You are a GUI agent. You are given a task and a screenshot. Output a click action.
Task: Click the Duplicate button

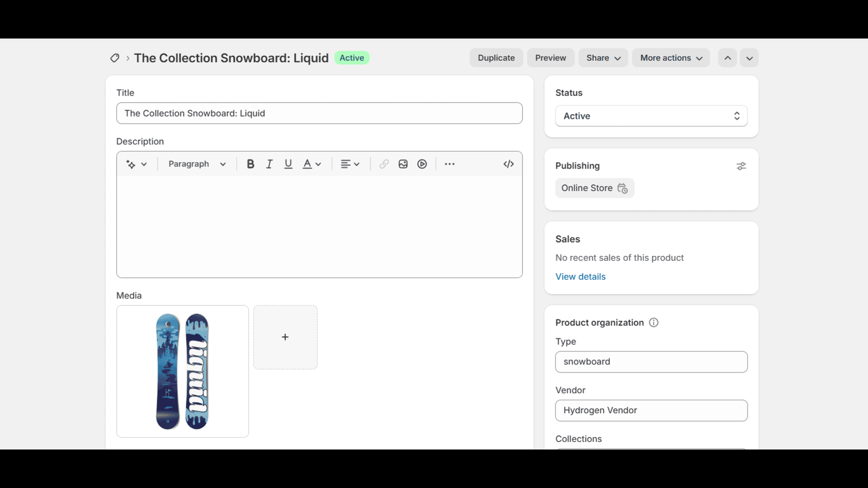495,57
